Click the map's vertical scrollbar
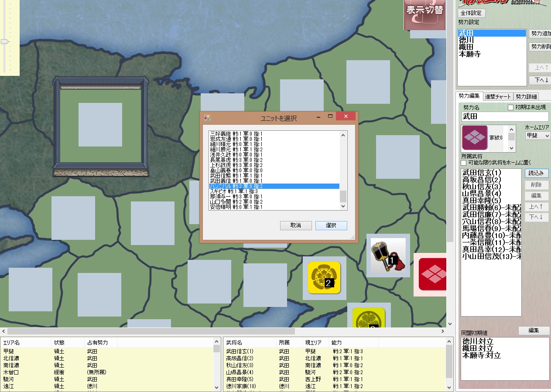The height and width of the screenshot is (392, 551). (x=450, y=164)
